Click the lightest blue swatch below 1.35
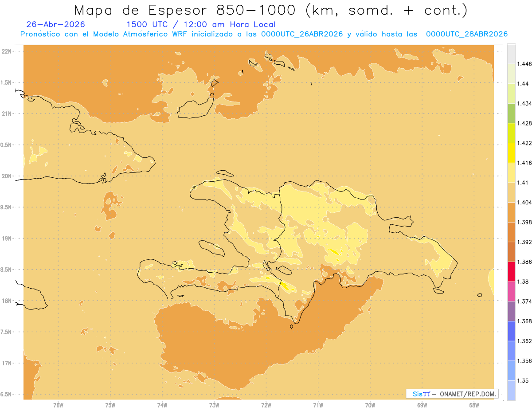The image size is (532, 411). click(x=511, y=390)
